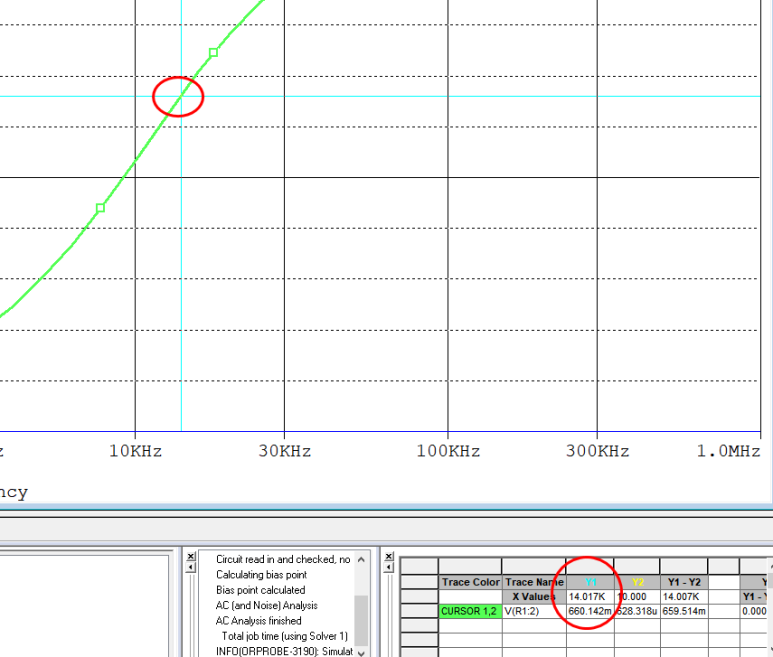This screenshot has width=773, height=657.
Task: Click the output log scroll-down arrow
Action: (361, 653)
